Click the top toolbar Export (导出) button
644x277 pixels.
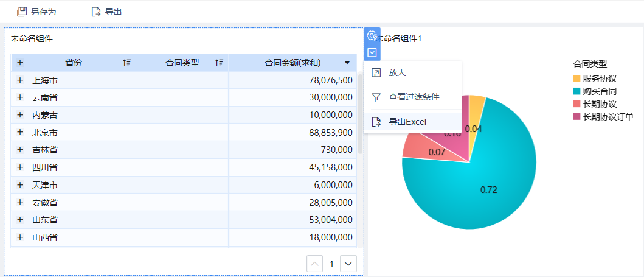coord(106,12)
